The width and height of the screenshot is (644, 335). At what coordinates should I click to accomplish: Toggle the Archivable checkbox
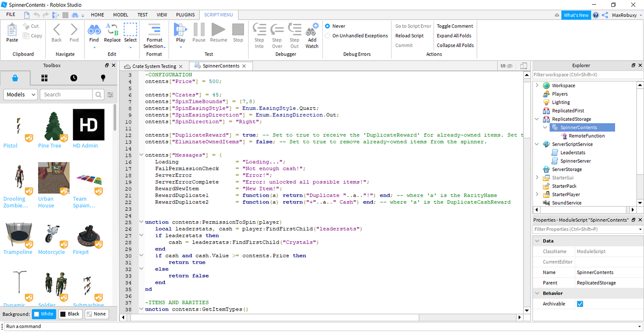click(580, 304)
